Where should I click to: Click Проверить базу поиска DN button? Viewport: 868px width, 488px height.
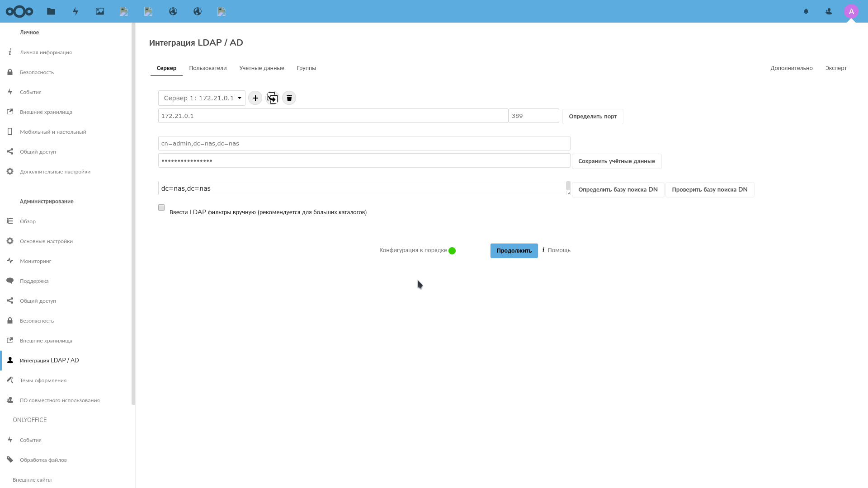point(709,190)
